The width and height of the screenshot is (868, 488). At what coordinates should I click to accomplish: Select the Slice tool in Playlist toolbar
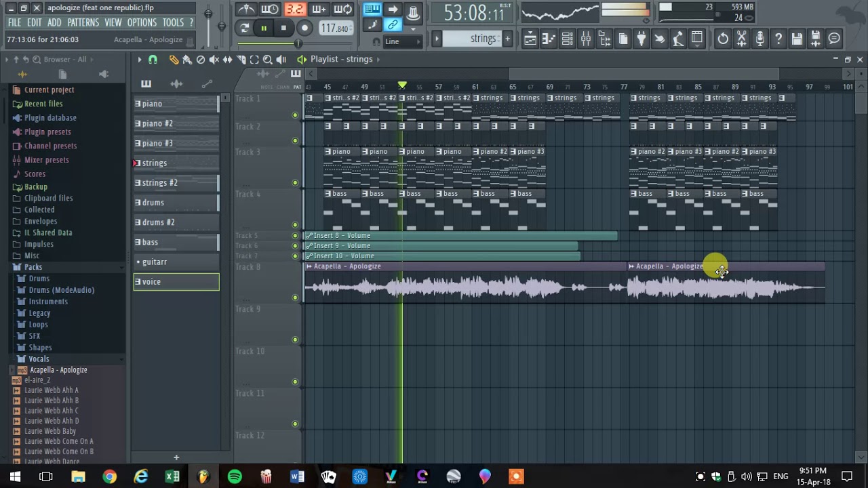point(241,60)
